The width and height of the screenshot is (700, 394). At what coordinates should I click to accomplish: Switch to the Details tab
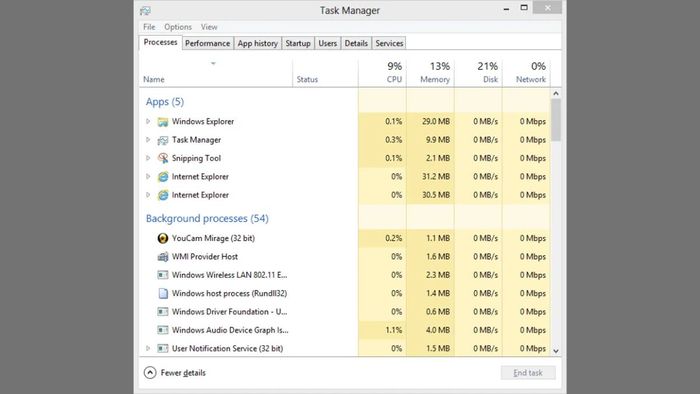356,43
